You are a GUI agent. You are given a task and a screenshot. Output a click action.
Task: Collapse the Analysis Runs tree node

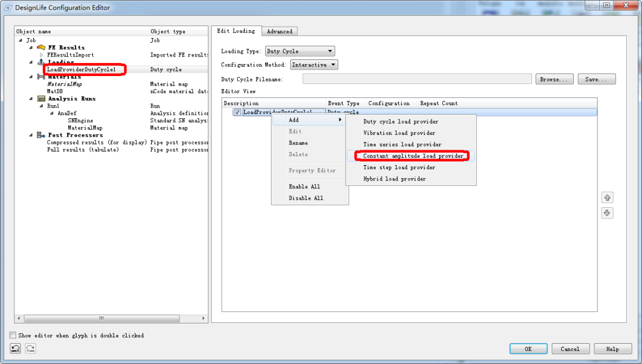(31, 99)
